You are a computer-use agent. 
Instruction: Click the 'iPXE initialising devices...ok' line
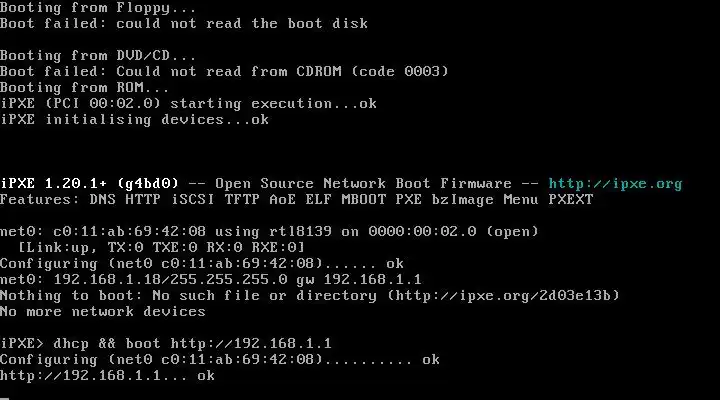pos(134,120)
